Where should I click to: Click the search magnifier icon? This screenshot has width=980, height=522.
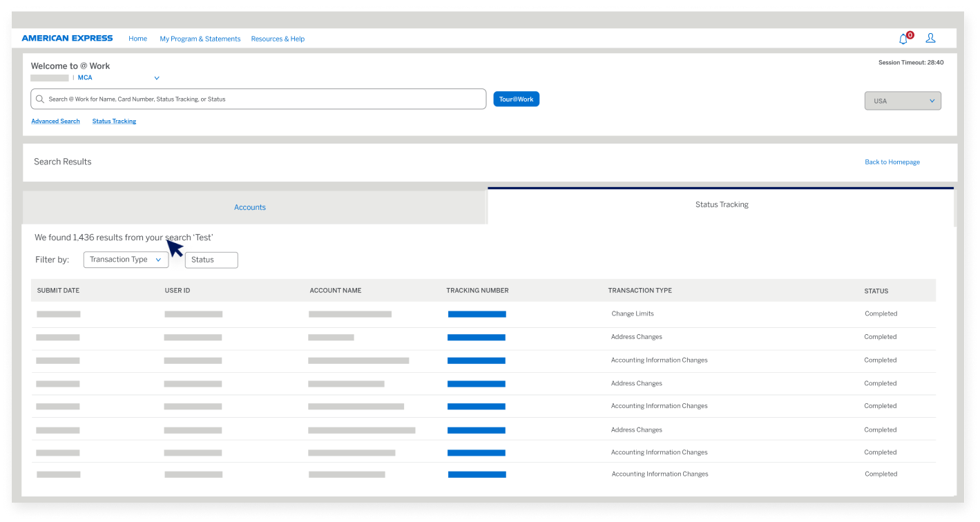click(40, 99)
